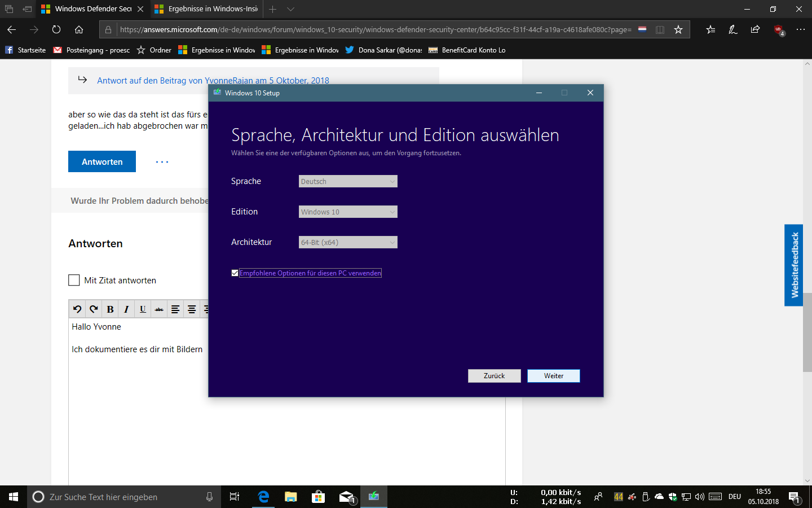
Task: Close the Windows 10 Setup window
Action: tap(590, 93)
